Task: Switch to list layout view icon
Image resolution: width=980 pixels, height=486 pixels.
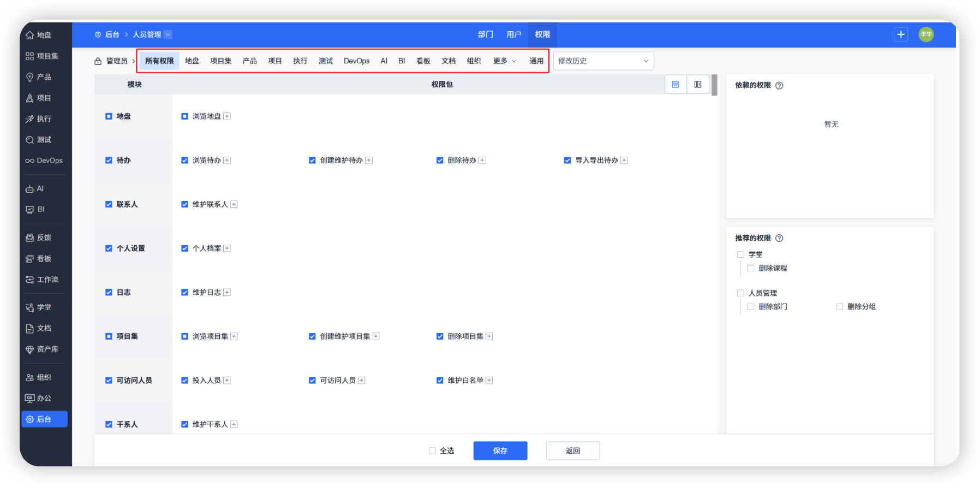Action: pos(676,84)
